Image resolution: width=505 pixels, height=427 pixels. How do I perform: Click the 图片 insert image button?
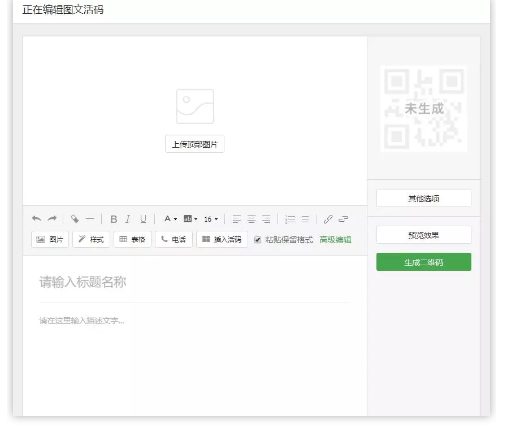[x=50, y=239]
